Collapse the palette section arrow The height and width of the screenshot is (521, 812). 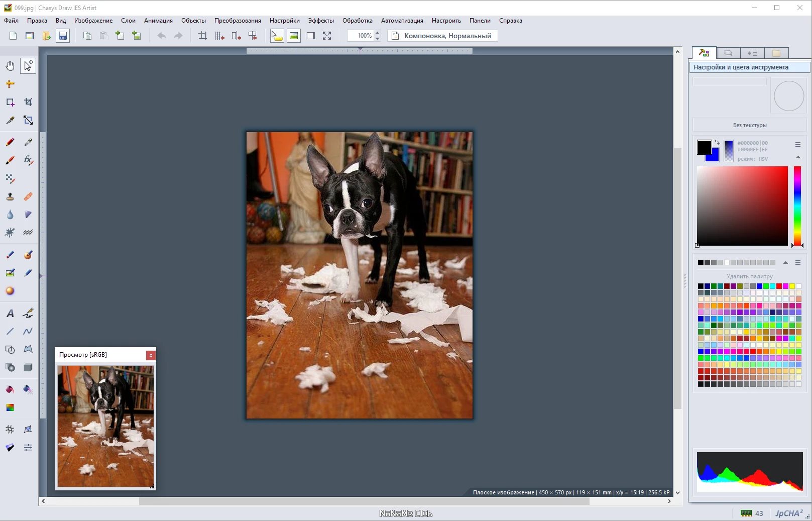pos(785,263)
